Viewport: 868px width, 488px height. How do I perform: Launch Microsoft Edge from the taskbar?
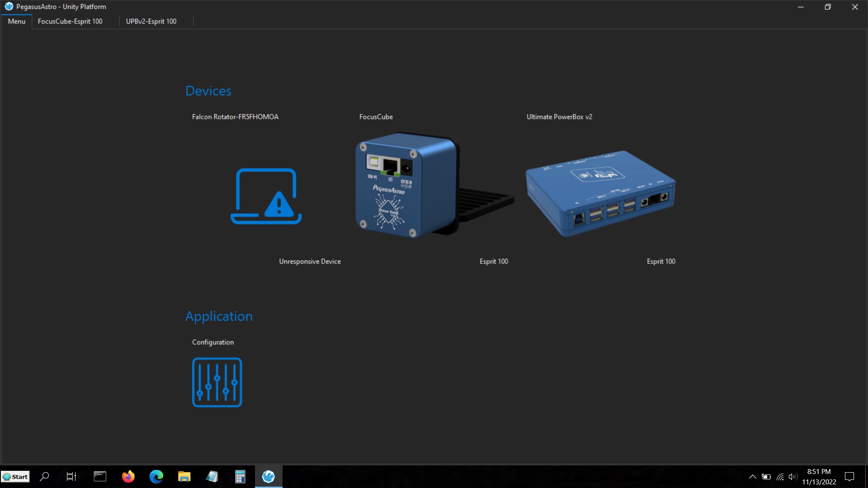point(156,476)
